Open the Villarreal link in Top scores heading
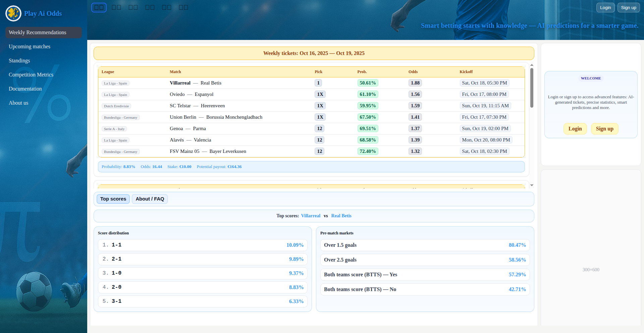The height and width of the screenshot is (333, 644). click(x=311, y=216)
